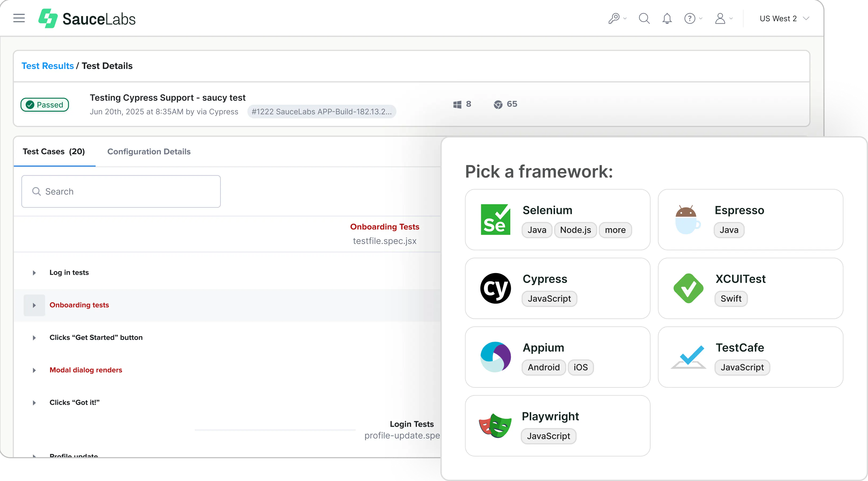Pick the XCUITest framework logo
This screenshot has height=481, width=868.
click(x=688, y=288)
